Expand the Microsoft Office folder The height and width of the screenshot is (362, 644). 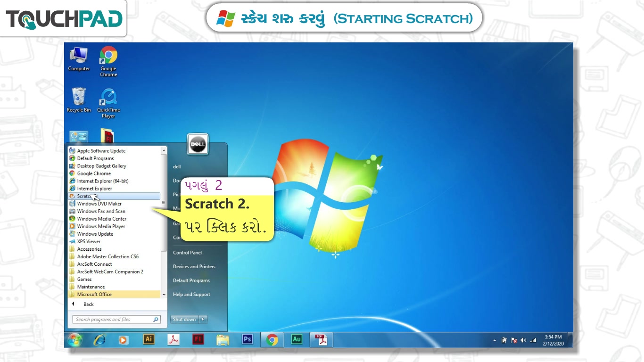[114, 294]
